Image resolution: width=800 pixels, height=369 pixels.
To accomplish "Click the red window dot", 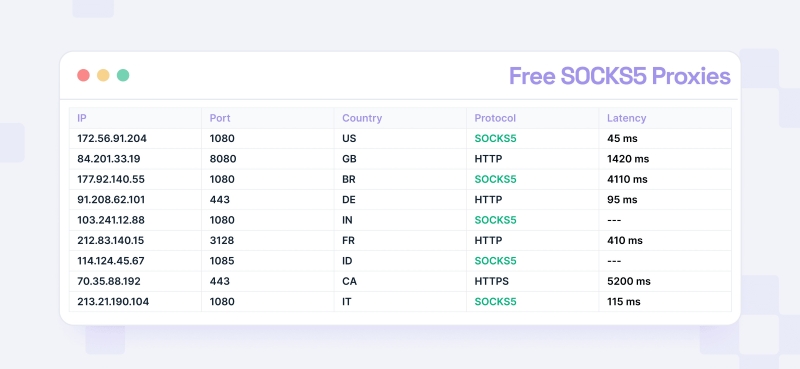I will click(83, 76).
